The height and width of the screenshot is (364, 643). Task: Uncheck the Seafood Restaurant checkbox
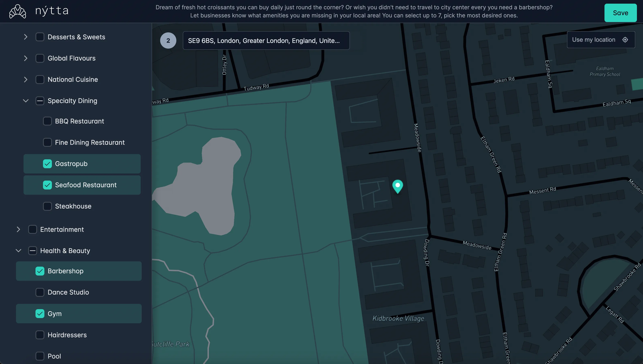pyautogui.click(x=47, y=185)
